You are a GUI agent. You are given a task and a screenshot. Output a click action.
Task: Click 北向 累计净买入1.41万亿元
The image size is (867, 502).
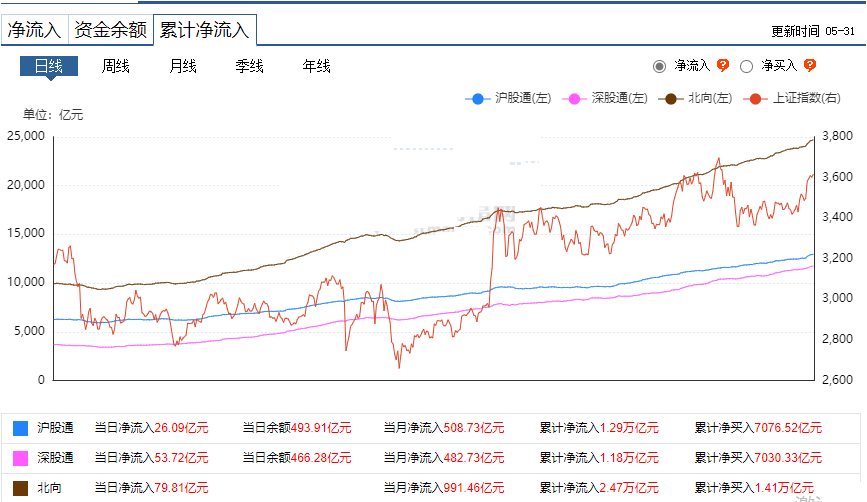point(754,488)
